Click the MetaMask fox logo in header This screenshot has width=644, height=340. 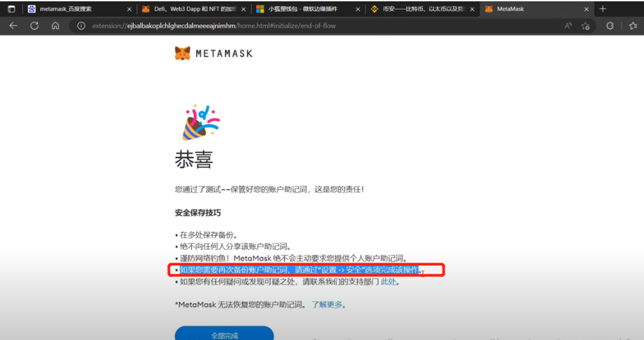point(182,53)
